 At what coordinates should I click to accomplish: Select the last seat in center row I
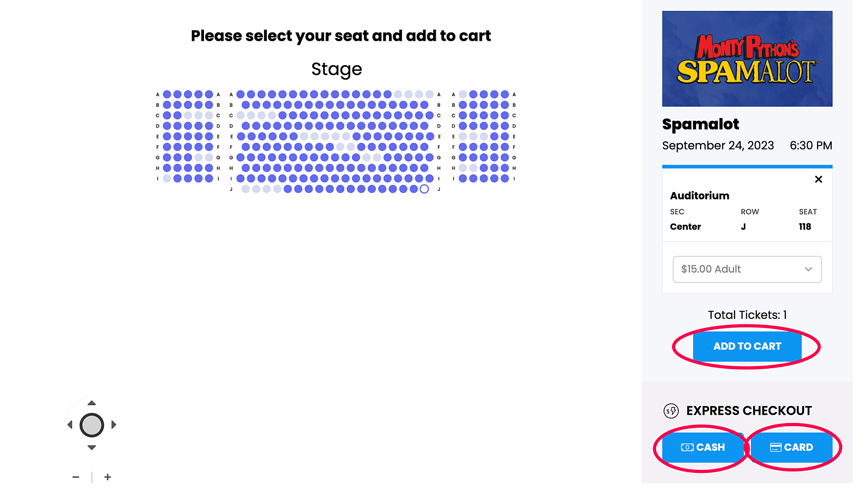tap(429, 178)
